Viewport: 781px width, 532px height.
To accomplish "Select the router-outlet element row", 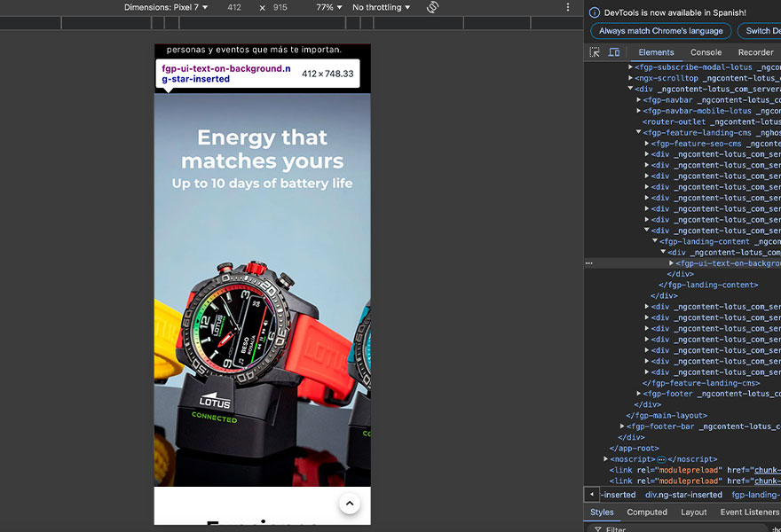I will (711, 122).
